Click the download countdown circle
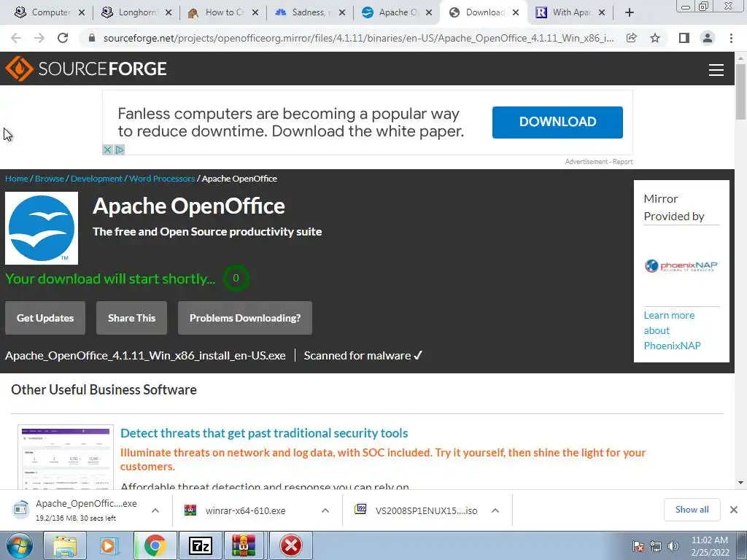747x560 pixels. (x=236, y=278)
